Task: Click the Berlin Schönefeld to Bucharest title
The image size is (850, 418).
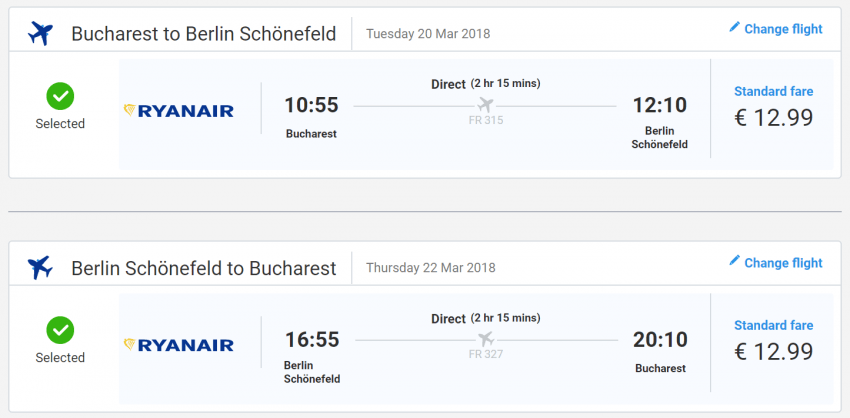Action: [203, 268]
